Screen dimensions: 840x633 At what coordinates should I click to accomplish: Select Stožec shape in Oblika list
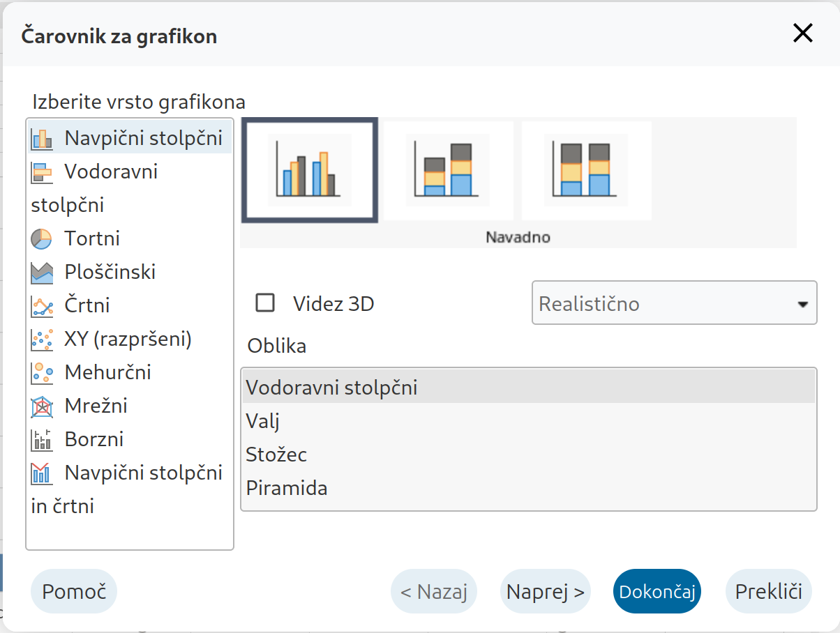(528, 454)
